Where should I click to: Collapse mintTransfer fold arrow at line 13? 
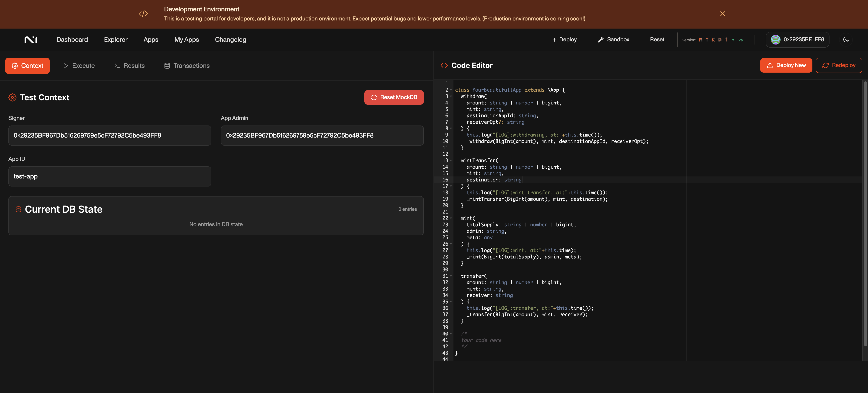pos(451,161)
